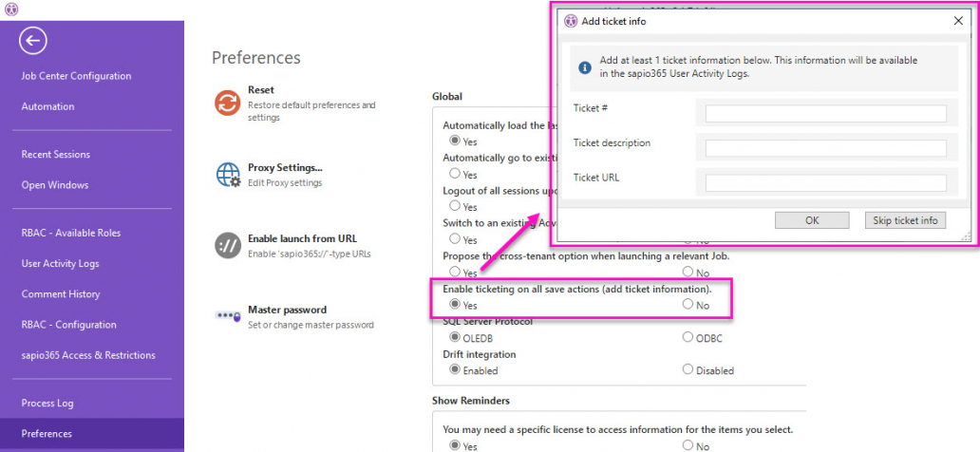Viewport: 980px width, 452px height.
Task: Click the sapio365 logo in title bar
Action: click(11, 9)
